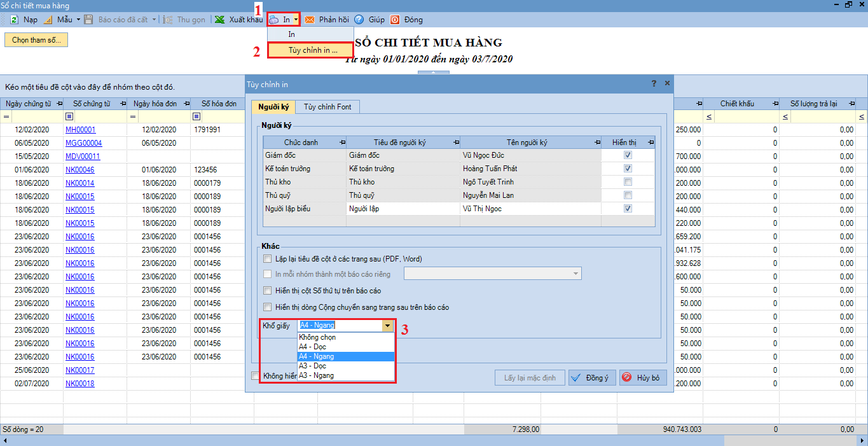Click Xuất khẩu in the toolbar
The height and width of the screenshot is (446, 868).
tap(246, 20)
